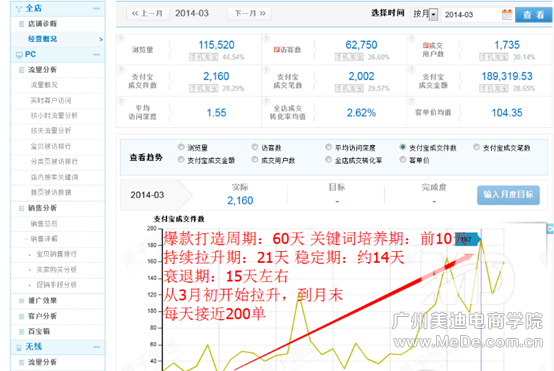Screen dimensions: 554x371
Task: Open 经营概况 in the sidebar
Action: point(42,39)
